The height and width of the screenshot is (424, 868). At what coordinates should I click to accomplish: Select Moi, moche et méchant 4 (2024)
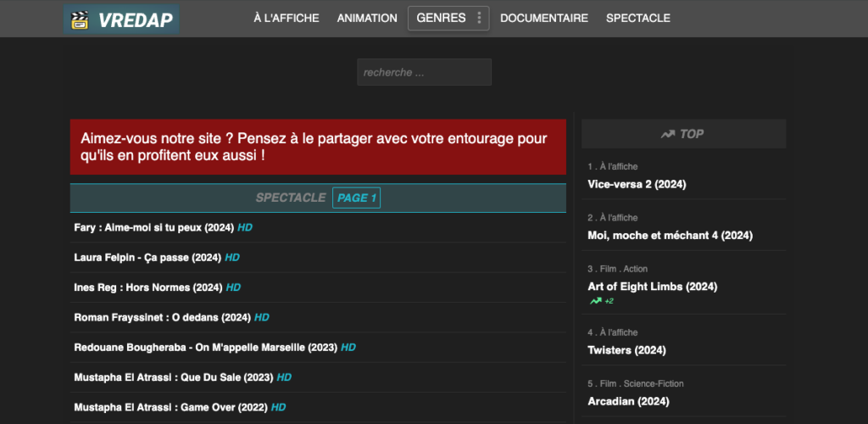pos(670,236)
